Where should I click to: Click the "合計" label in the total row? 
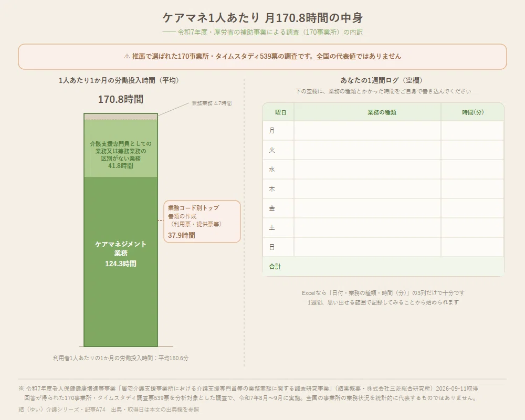(x=275, y=267)
